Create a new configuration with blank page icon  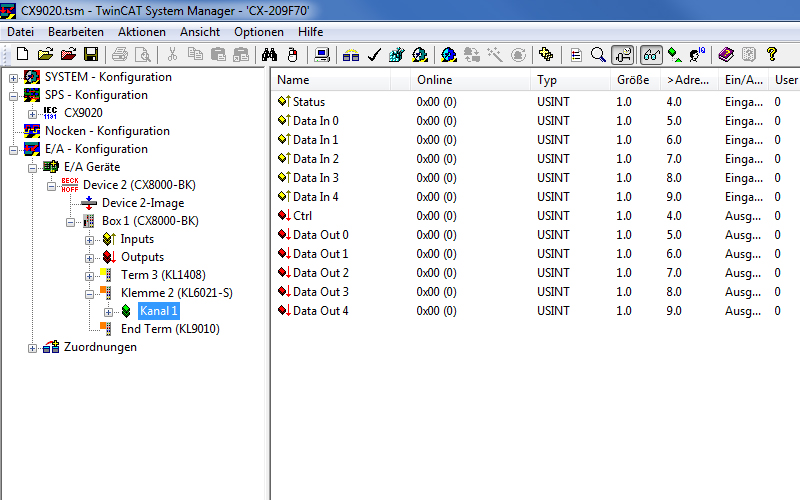[x=22, y=54]
